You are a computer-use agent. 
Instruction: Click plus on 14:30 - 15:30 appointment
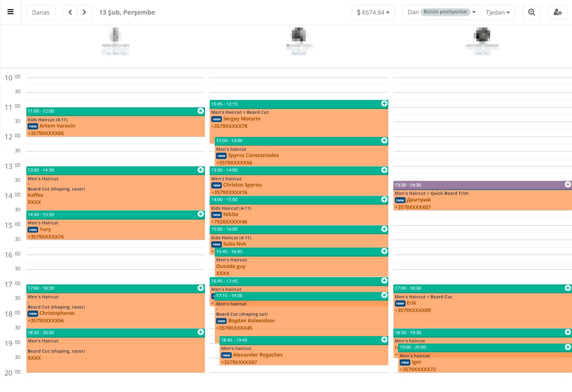click(x=201, y=214)
